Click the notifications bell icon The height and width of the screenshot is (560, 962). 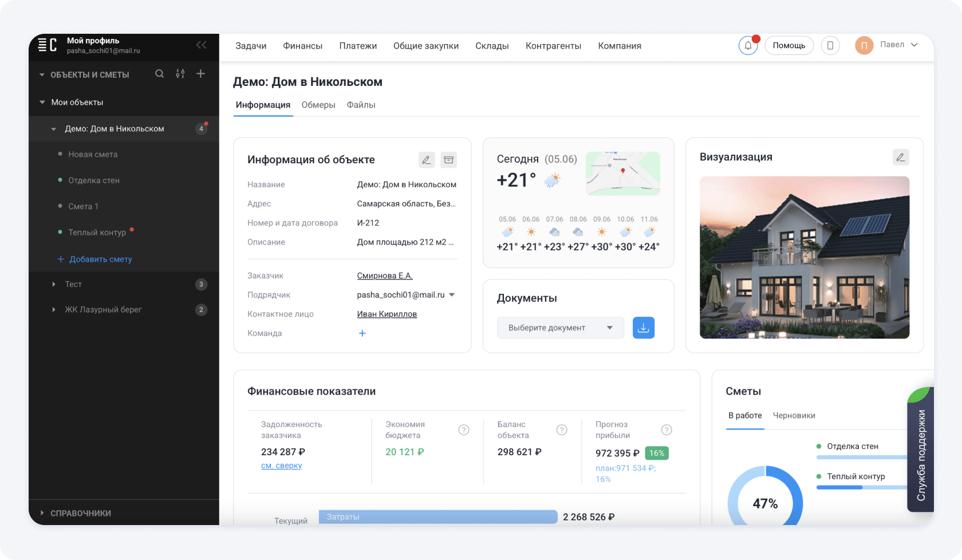[x=748, y=46]
